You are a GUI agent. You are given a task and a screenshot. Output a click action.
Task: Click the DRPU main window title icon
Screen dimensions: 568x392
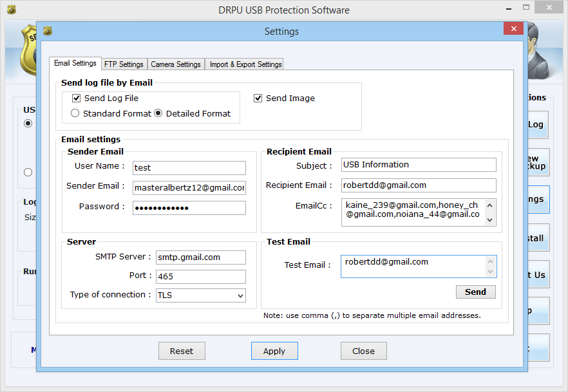[x=12, y=10]
